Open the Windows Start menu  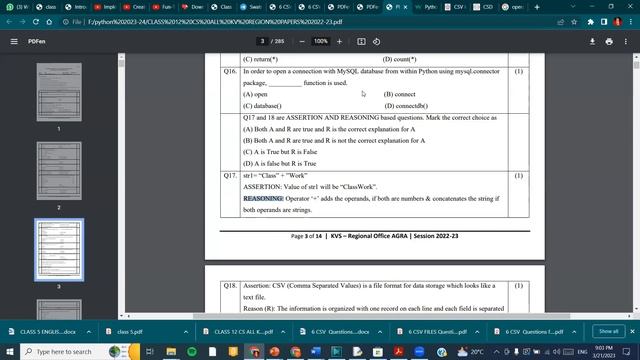(9, 351)
